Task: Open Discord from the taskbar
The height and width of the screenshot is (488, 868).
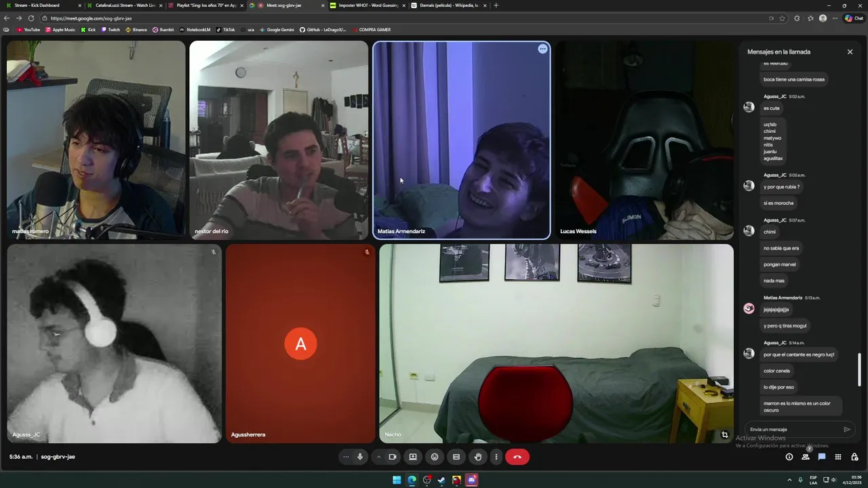Action: 471,480
